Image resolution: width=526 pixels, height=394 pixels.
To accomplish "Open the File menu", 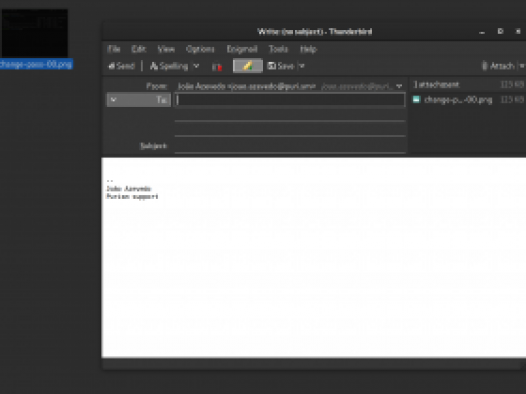I will click(x=114, y=49).
